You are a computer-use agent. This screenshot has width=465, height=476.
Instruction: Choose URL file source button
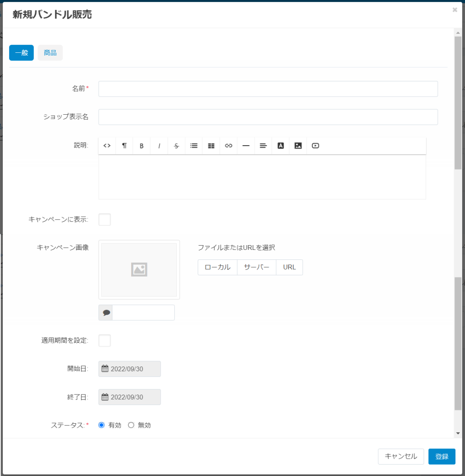pos(289,268)
